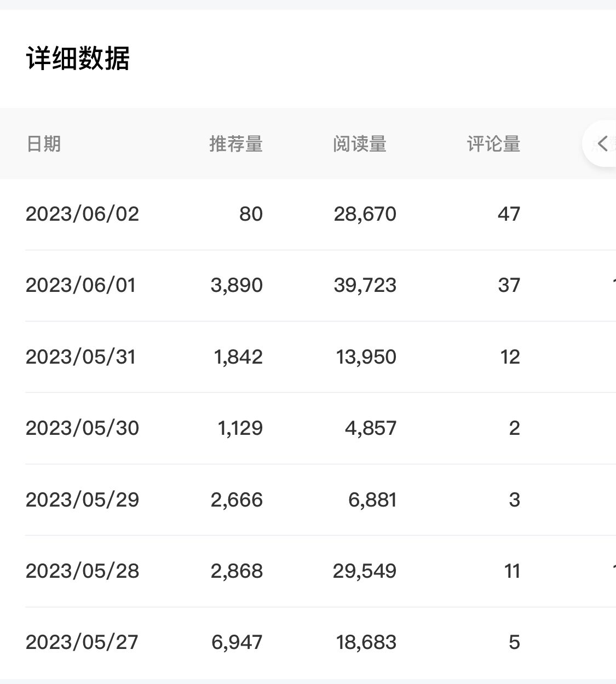Select the 3,890 recommendations value

236,285
